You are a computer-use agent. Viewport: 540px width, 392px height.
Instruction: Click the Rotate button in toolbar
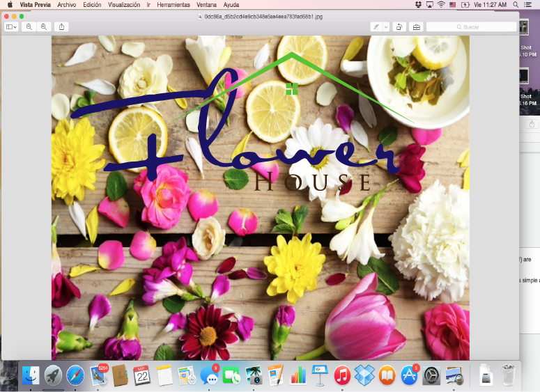pos(399,26)
